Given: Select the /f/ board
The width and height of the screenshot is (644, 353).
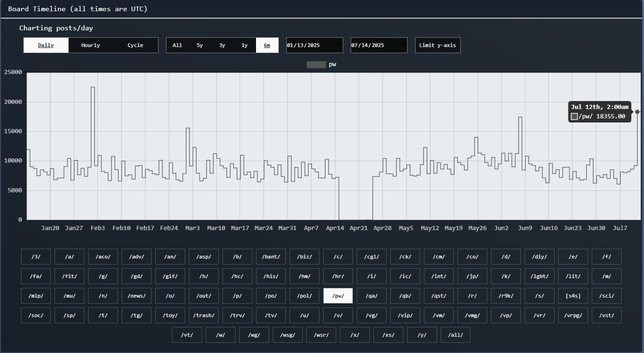Looking at the screenshot, I should (x=607, y=257).
